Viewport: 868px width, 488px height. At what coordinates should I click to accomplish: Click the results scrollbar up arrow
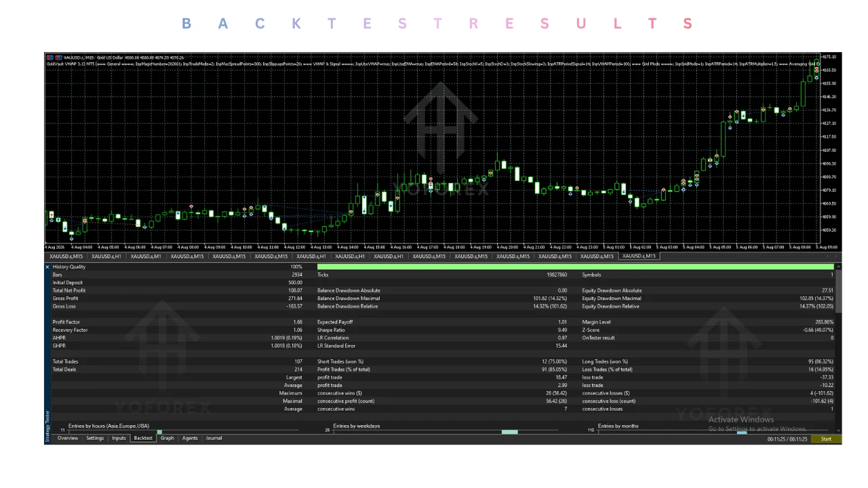(839, 266)
